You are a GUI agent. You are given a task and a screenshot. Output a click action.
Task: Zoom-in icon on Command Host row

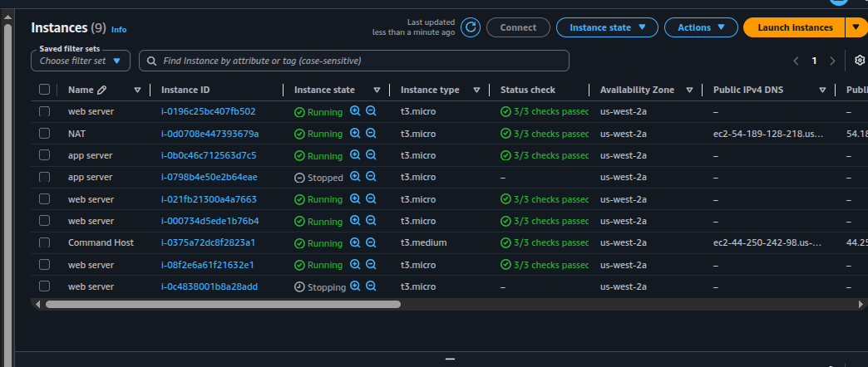[355, 242]
